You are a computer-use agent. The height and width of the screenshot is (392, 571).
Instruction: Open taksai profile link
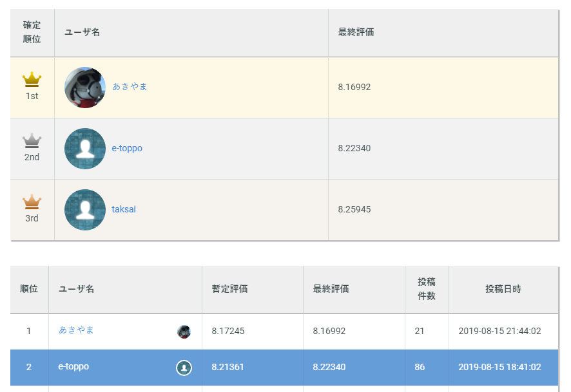click(124, 209)
